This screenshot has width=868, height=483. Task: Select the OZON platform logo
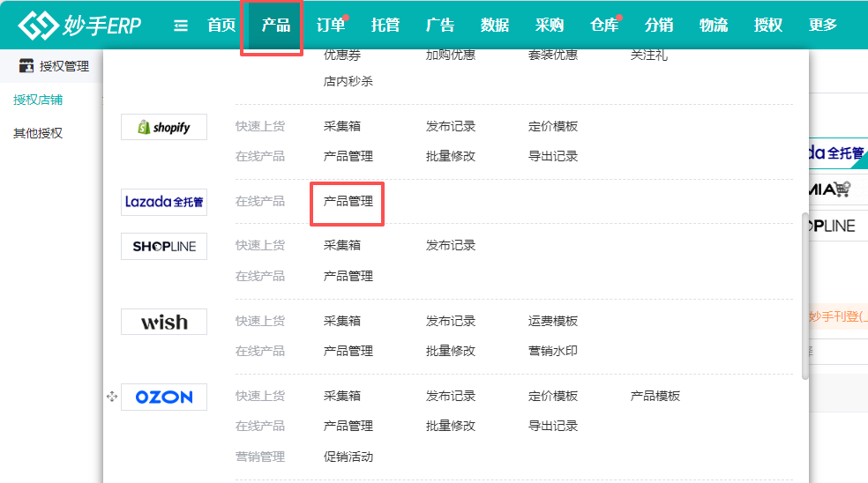(164, 397)
